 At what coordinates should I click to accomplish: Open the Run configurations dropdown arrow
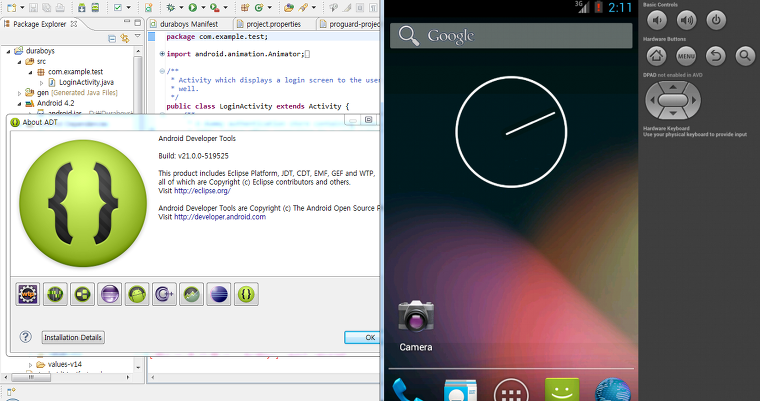(x=203, y=8)
